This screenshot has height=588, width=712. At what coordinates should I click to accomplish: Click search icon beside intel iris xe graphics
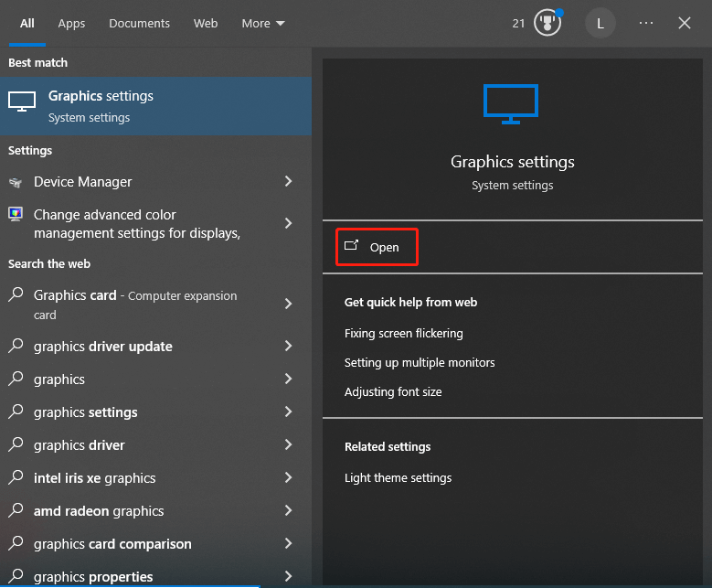pos(16,478)
